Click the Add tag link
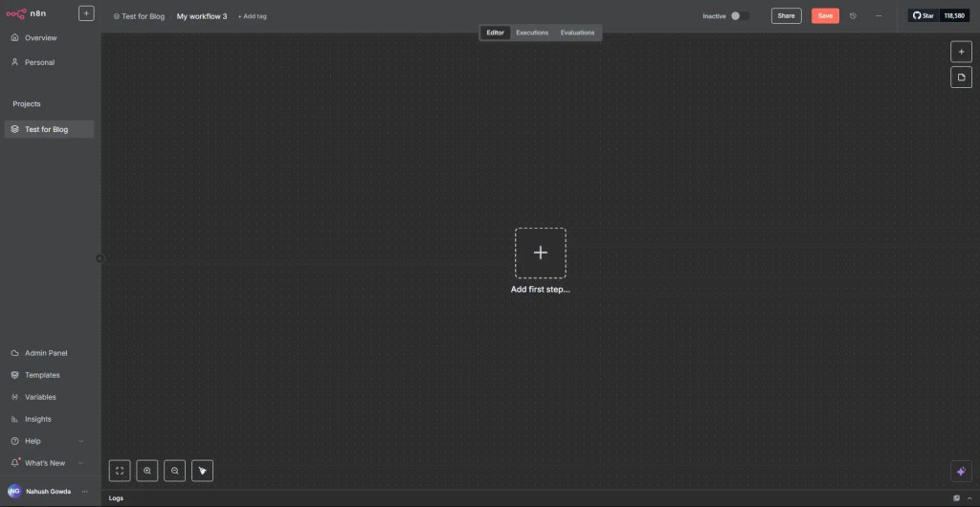The image size is (980, 507). pyautogui.click(x=252, y=16)
